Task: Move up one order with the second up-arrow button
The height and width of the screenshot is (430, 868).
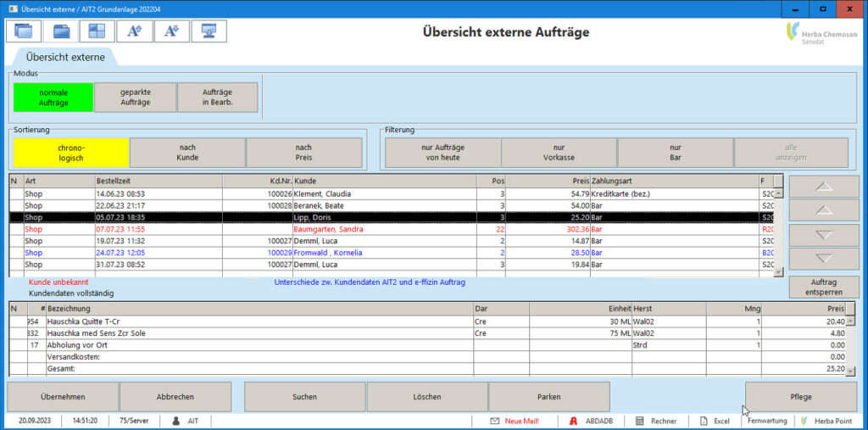Action: pyautogui.click(x=824, y=210)
